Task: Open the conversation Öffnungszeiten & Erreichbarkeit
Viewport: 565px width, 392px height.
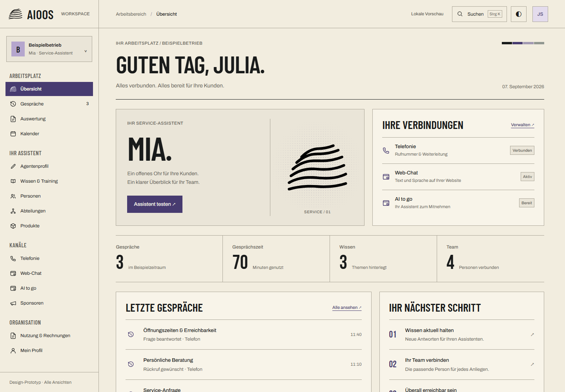Action: pyautogui.click(x=244, y=335)
